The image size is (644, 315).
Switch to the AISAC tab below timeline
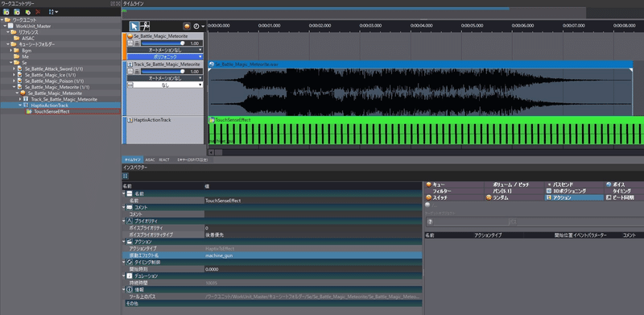point(151,160)
